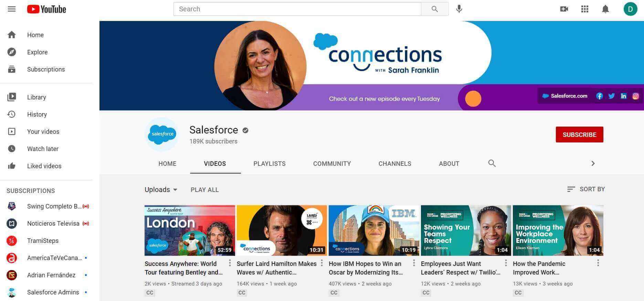644x301 pixels.
Task: Open Watch later in sidebar
Action: click(x=43, y=149)
